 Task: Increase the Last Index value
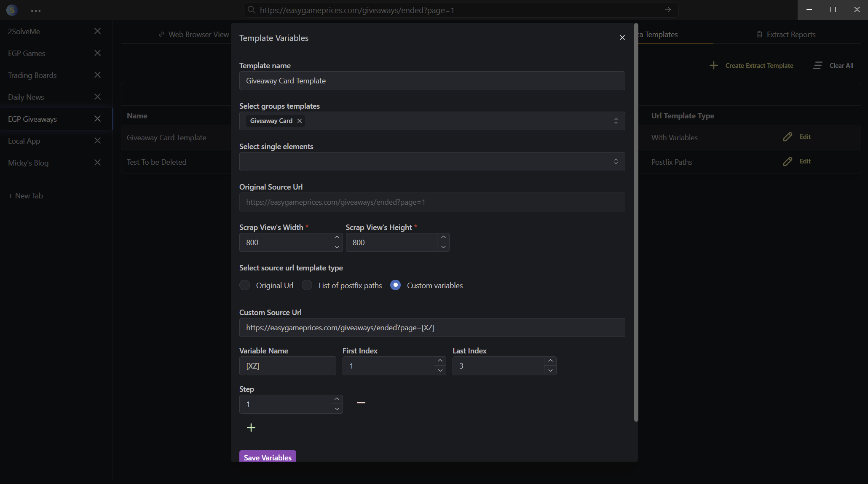(x=550, y=361)
